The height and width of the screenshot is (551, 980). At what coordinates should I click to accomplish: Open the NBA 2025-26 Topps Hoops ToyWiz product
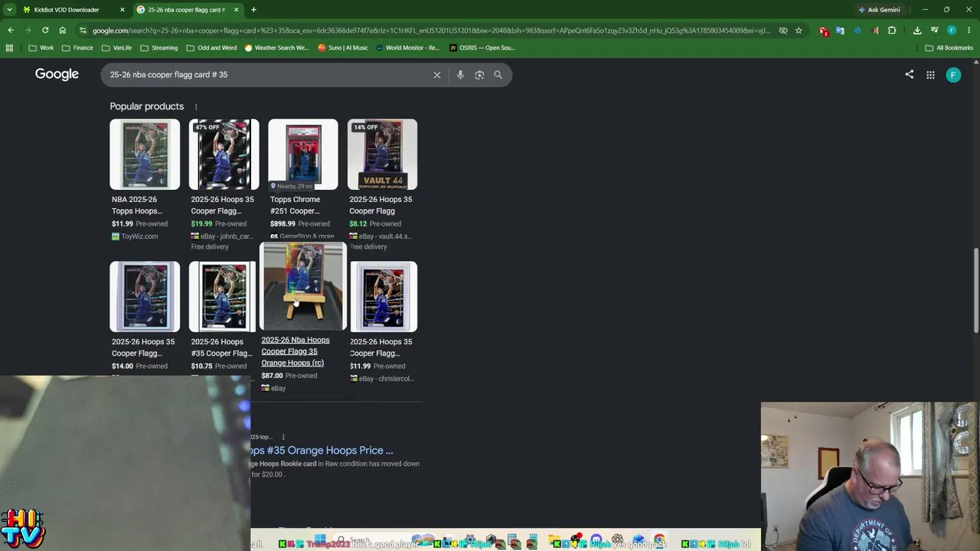pyautogui.click(x=145, y=180)
